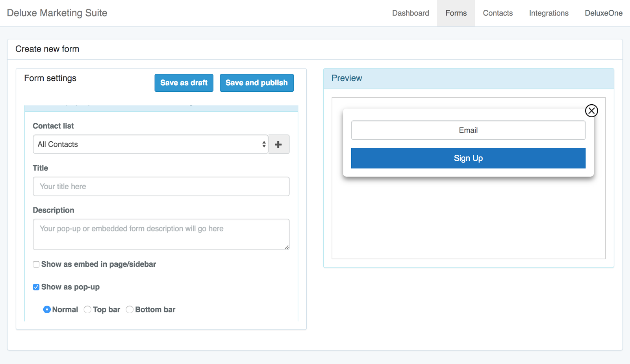Click Save and publish button
Screen dimensions: 630x364
tap(257, 83)
